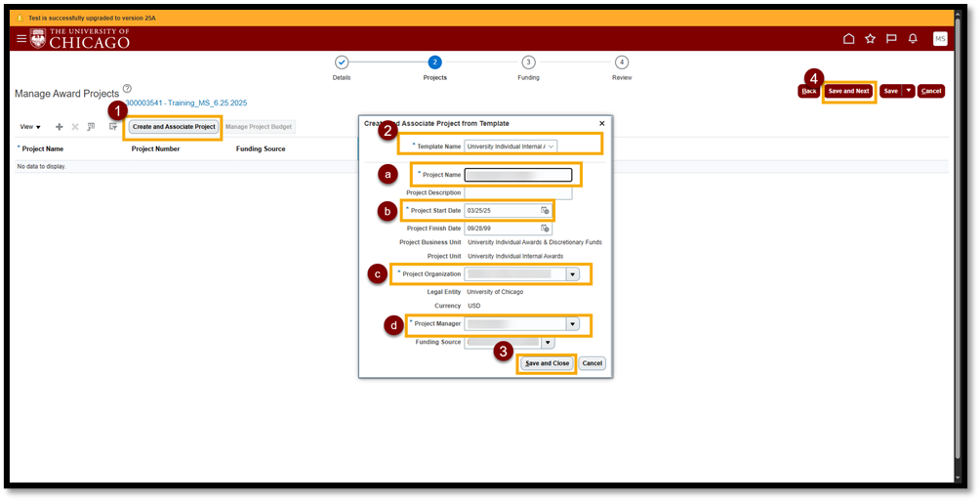Open the Notifications bell icon
This screenshot has height=501, width=980.
[x=913, y=39]
